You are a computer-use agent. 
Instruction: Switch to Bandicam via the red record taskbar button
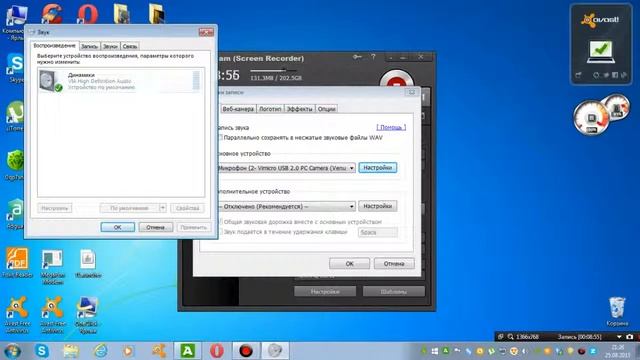point(246,351)
